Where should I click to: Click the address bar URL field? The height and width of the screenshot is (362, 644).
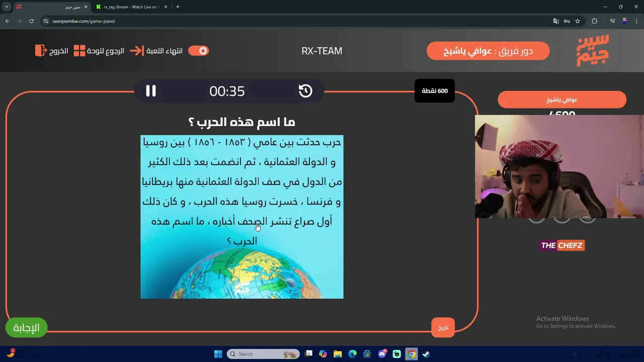point(297,21)
